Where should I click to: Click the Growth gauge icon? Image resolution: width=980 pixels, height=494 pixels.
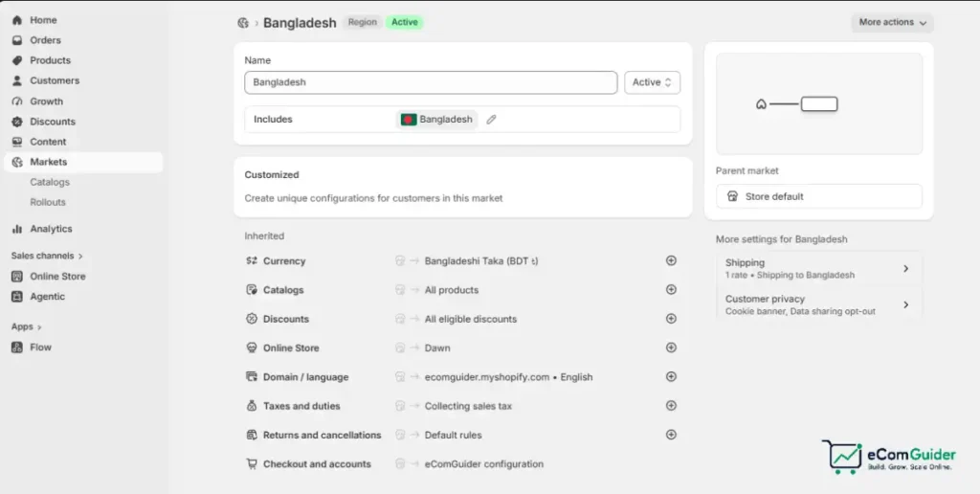17,101
